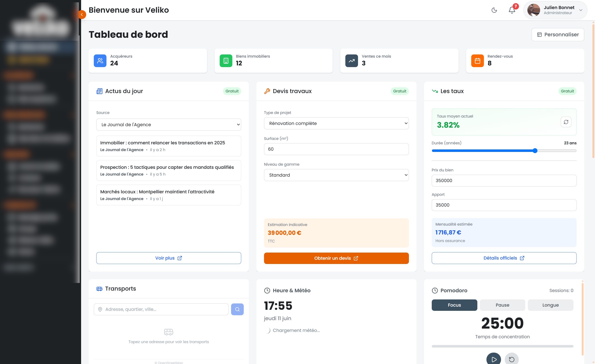Open article on relancer les transactions 2025
Screen dimensions: 595x364
point(169,146)
